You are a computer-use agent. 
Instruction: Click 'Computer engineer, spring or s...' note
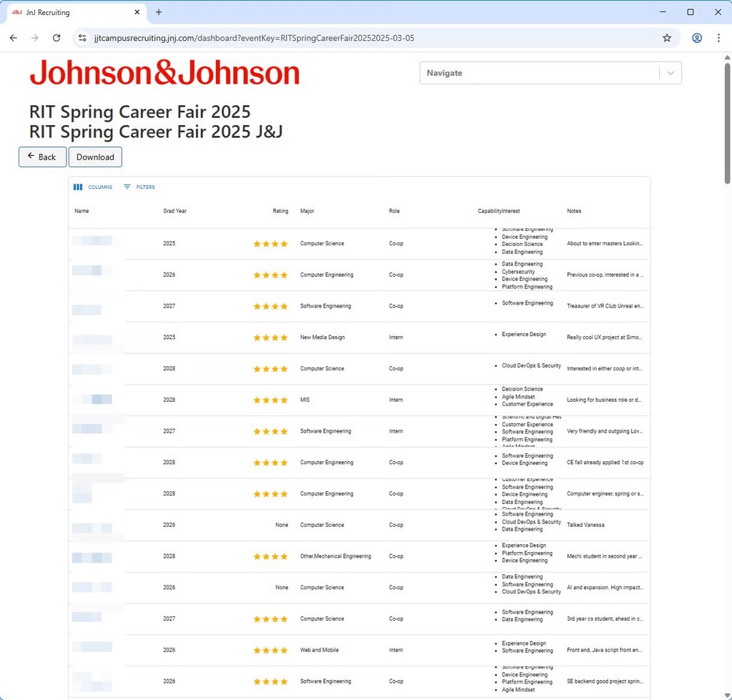point(605,493)
